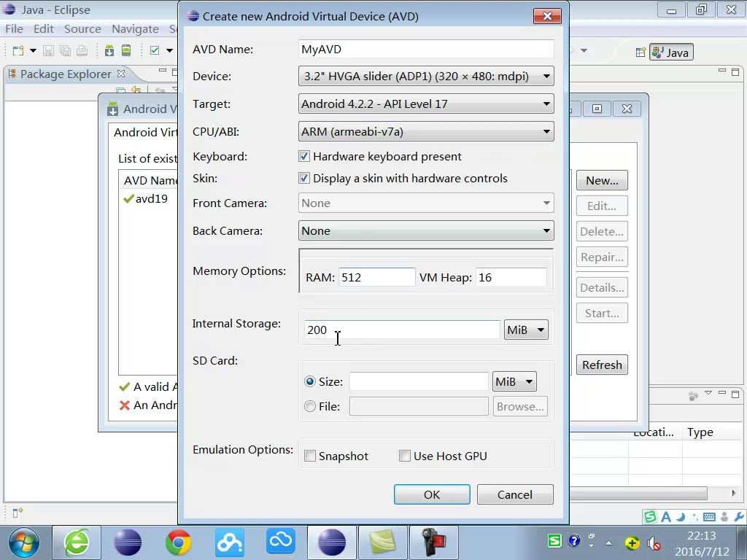Click the Save All toolbar icon
Screen dimensions: 747x560
65,50
